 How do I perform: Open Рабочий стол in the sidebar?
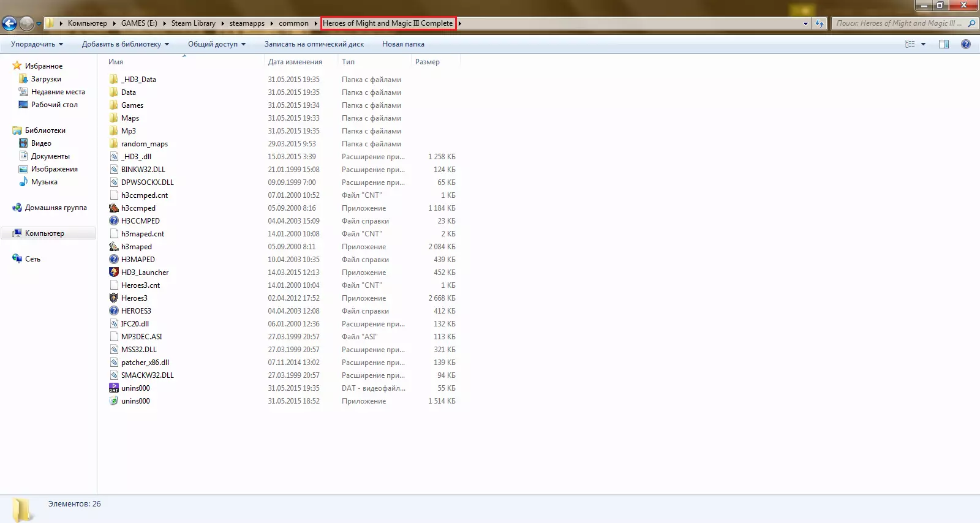coord(55,105)
